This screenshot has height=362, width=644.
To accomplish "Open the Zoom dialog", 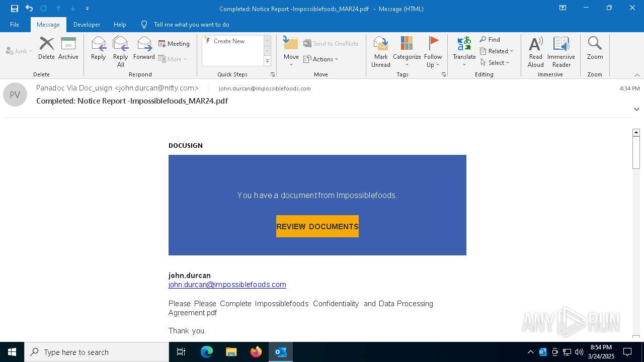I will [x=595, y=48].
